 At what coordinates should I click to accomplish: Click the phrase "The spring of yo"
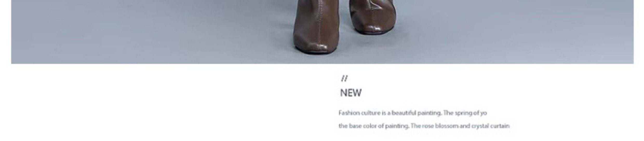465,113
